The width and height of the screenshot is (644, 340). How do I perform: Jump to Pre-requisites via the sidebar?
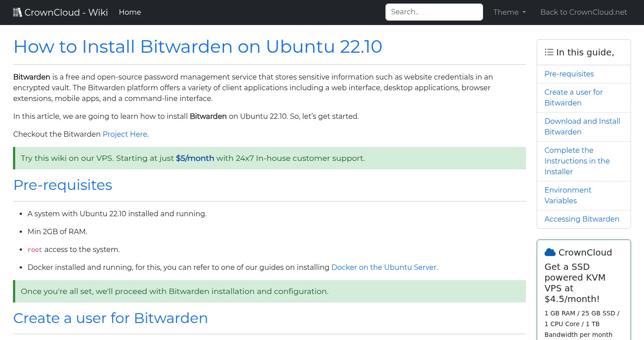click(x=569, y=74)
